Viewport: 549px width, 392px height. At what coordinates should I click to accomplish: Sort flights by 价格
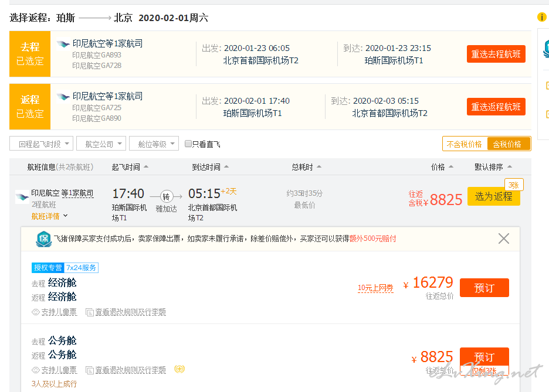(442, 167)
